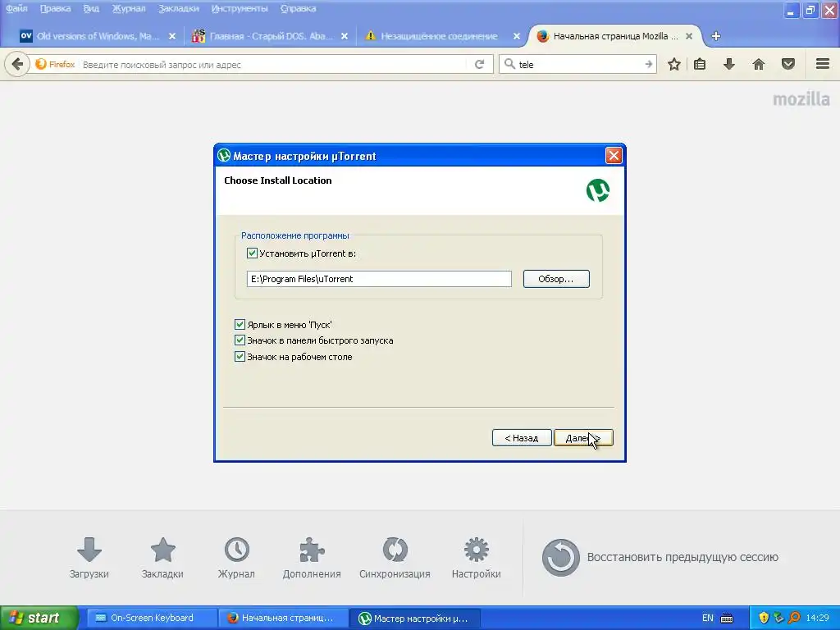Close the Незащищённое соединение tab

point(517,36)
